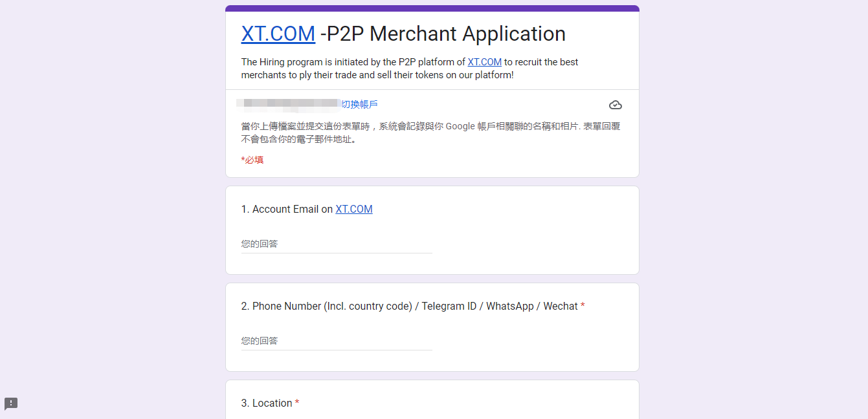Click the "1. Account Email on" label text
The image size is (868, 419).
tap(287, 209)
